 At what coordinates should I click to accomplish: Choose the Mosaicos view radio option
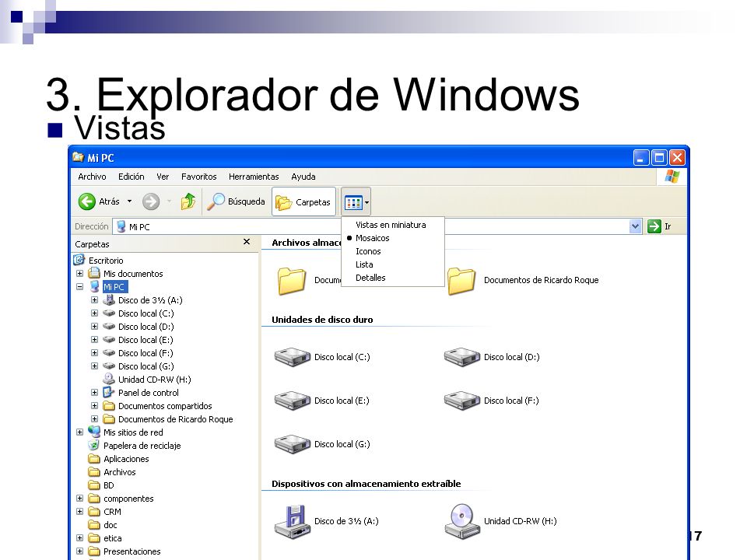373,238
